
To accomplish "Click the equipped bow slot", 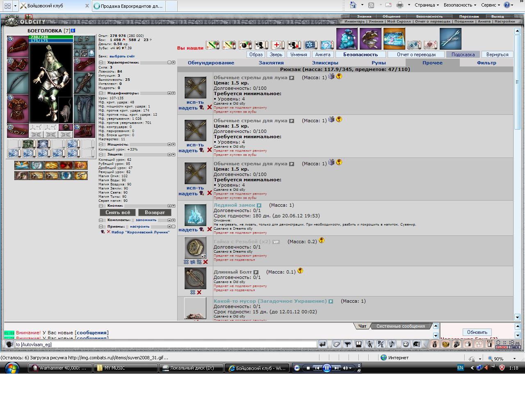I will pos(18,83).
